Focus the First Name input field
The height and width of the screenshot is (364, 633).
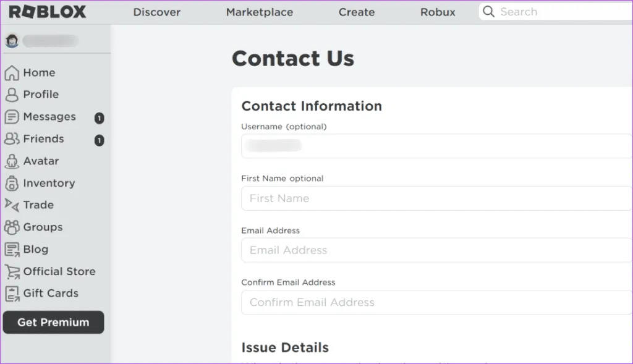(436, 198)
